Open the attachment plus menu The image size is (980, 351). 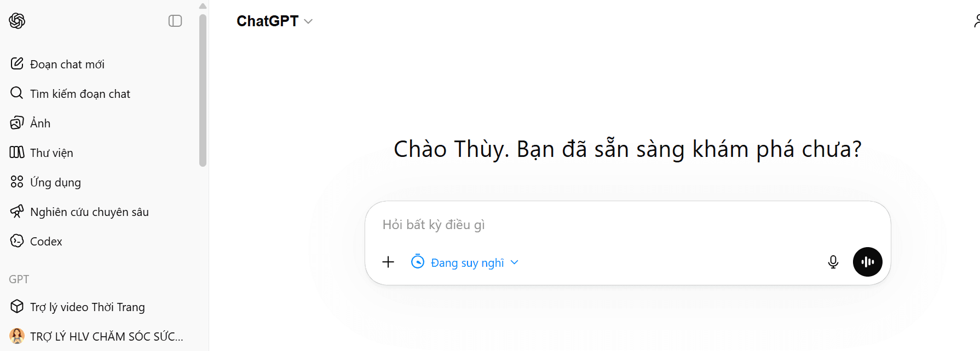(x=388, y=262)
